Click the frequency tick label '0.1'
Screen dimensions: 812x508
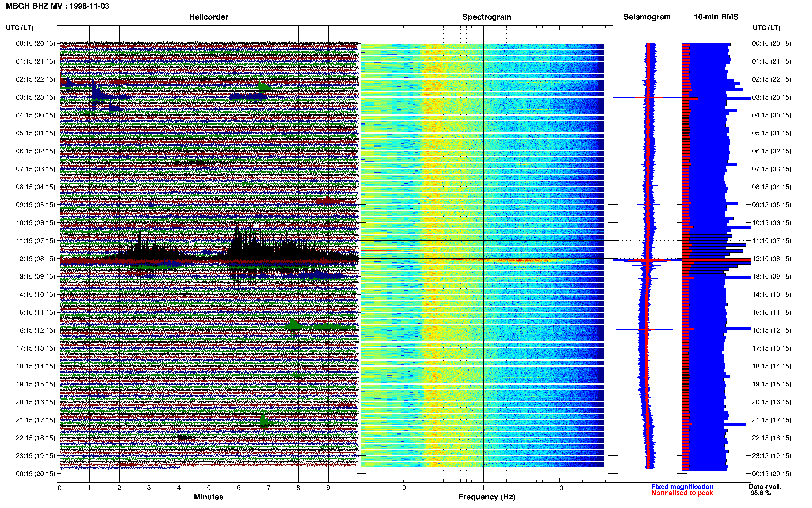coord(407,488)
